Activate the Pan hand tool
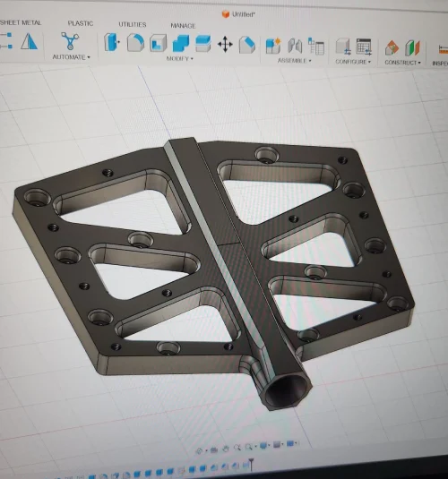The height and width of the screenshot is (479, 448). click(x=226, y=449)
